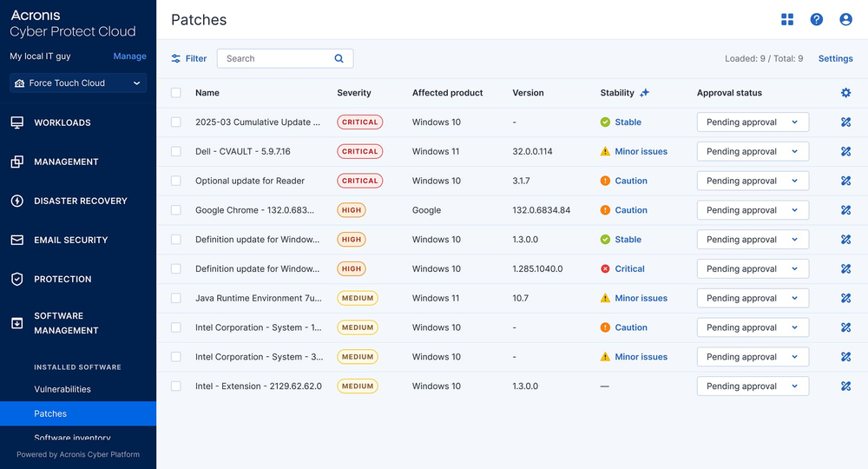
Task: Click the Protection shield icon
Action: coord(17,279)
